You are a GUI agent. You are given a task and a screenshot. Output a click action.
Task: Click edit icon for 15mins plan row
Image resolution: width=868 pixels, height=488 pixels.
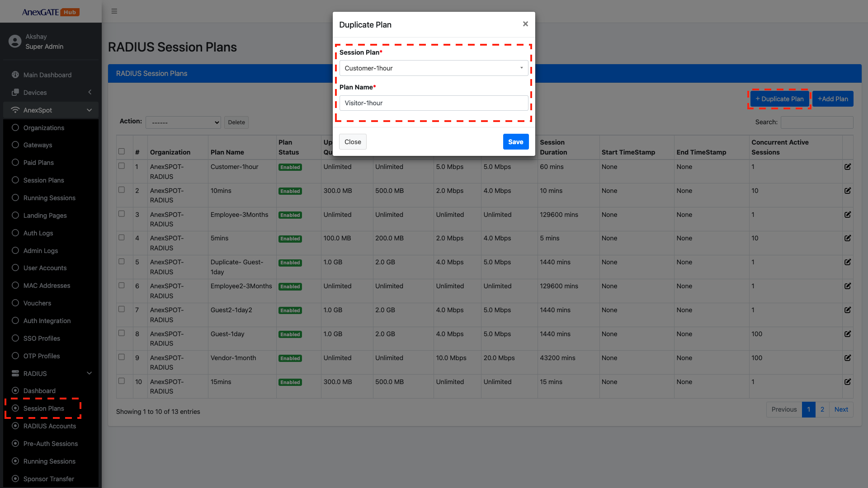pos(848,382)
